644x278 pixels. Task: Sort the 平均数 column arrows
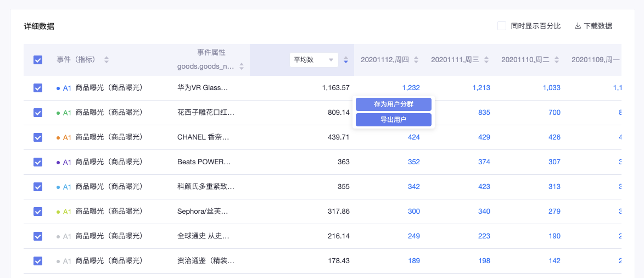click(x=346, y=60)
